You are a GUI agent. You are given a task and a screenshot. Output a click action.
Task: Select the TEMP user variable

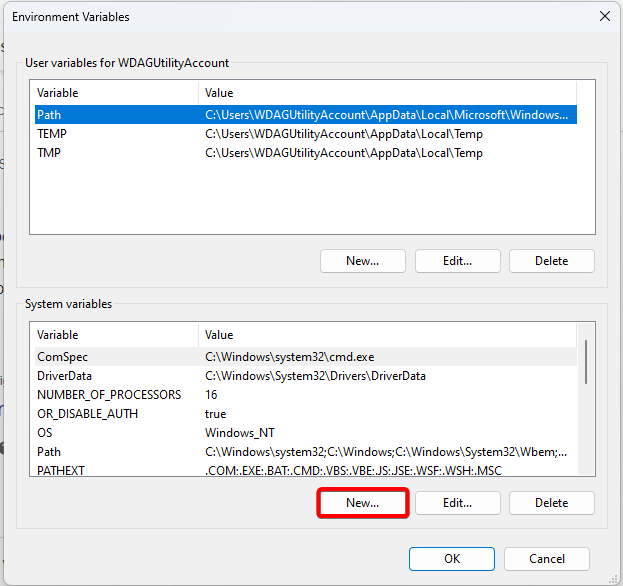tap(306, 134)
